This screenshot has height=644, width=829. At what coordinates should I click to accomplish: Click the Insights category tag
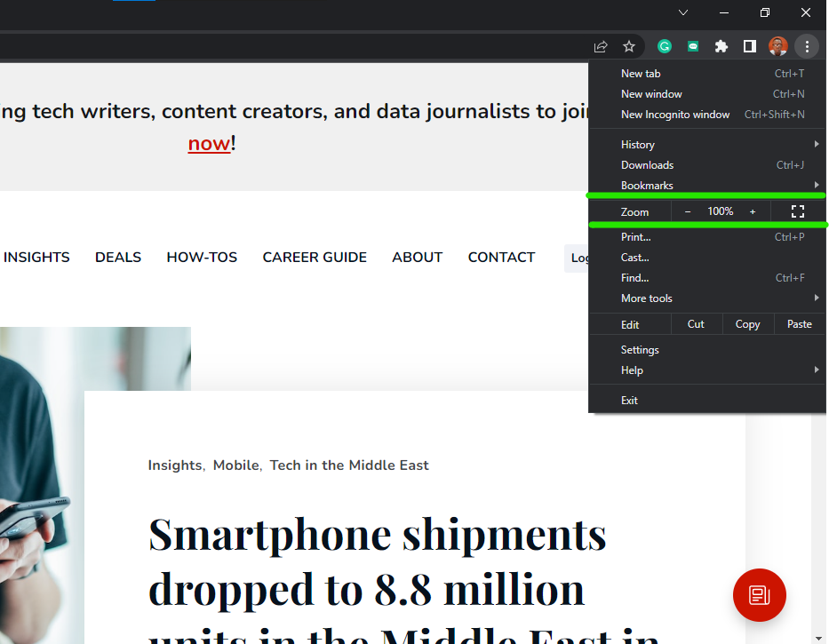(x=175, y=465)
